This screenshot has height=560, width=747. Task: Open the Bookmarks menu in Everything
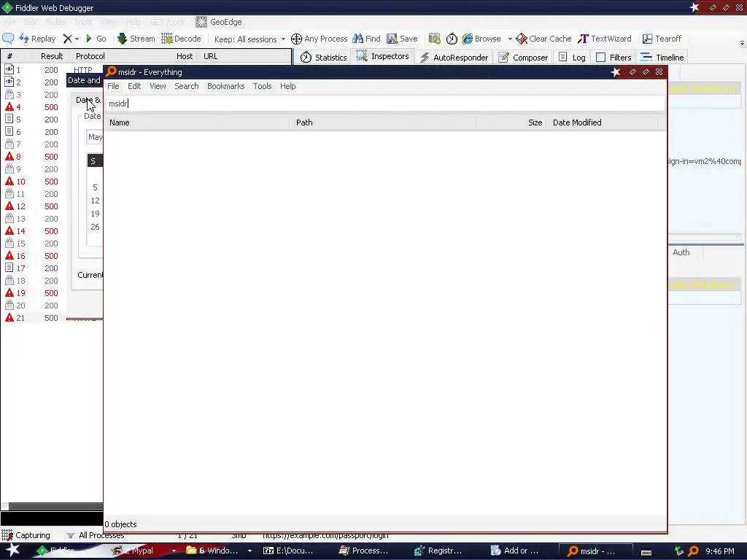pos(226,86)
